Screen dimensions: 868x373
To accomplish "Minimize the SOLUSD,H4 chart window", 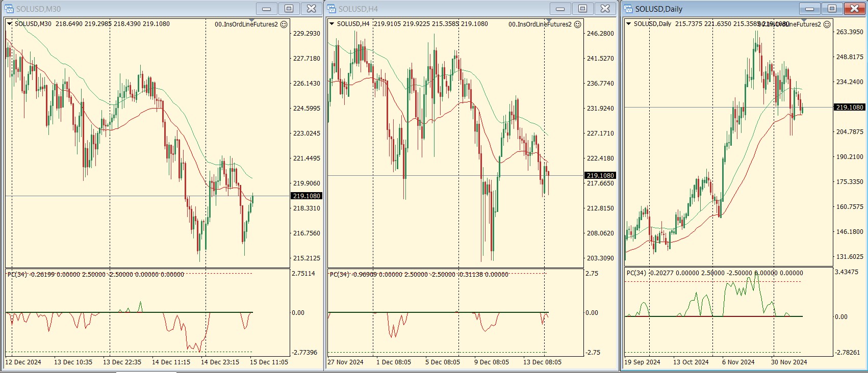I will 560,9.
